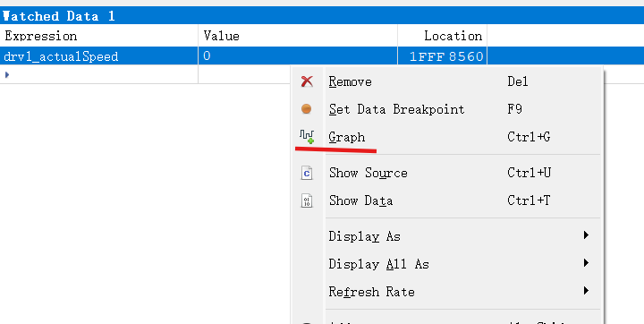
Task: Click the value 0 cell of drv1_actualSpeed
Action: pos(298,55)
